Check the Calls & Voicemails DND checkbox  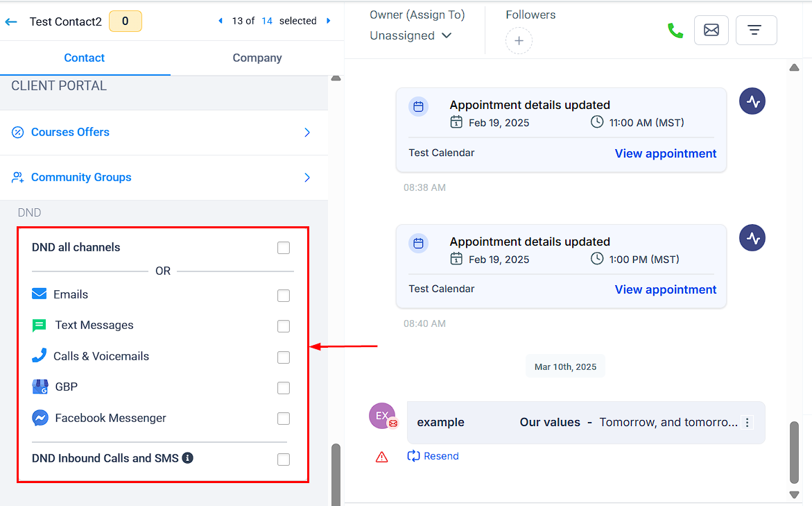tap(284, 357)
